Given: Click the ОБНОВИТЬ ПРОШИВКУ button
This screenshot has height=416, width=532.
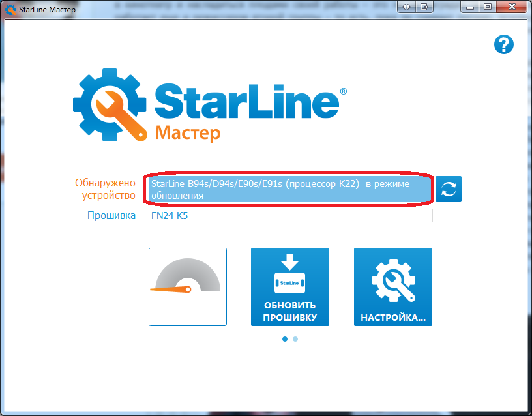Looking at the screenshot, I should pos(289,287).
